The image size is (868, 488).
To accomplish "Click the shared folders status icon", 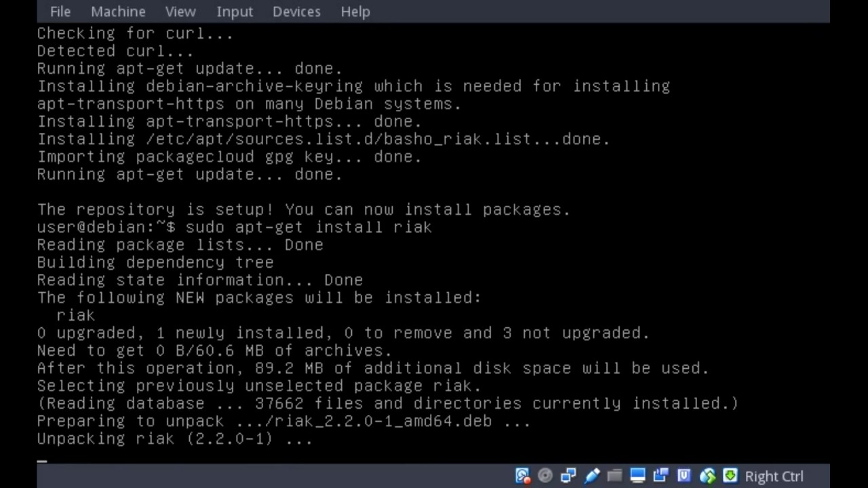I will pyautogui.click(x=614, y=476).
